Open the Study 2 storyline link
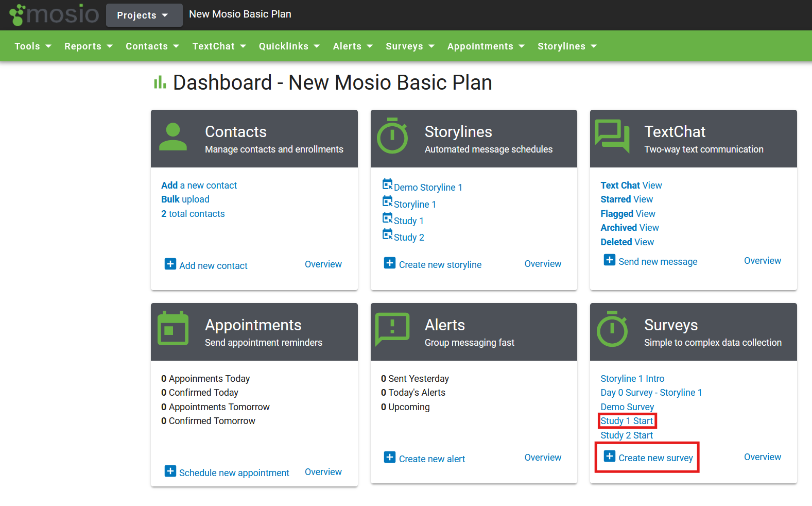Image resolution: width=812 pixels, height=506 pixels. 409,238
